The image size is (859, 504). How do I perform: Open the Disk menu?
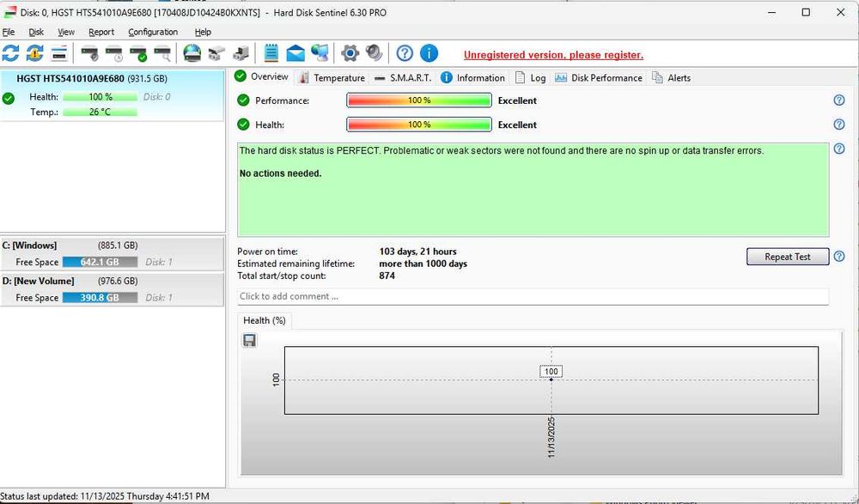36,32
